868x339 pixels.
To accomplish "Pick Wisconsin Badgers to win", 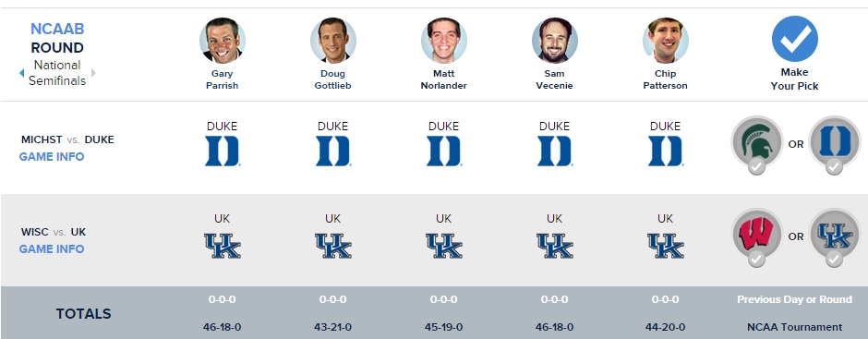I will [757, 236].
